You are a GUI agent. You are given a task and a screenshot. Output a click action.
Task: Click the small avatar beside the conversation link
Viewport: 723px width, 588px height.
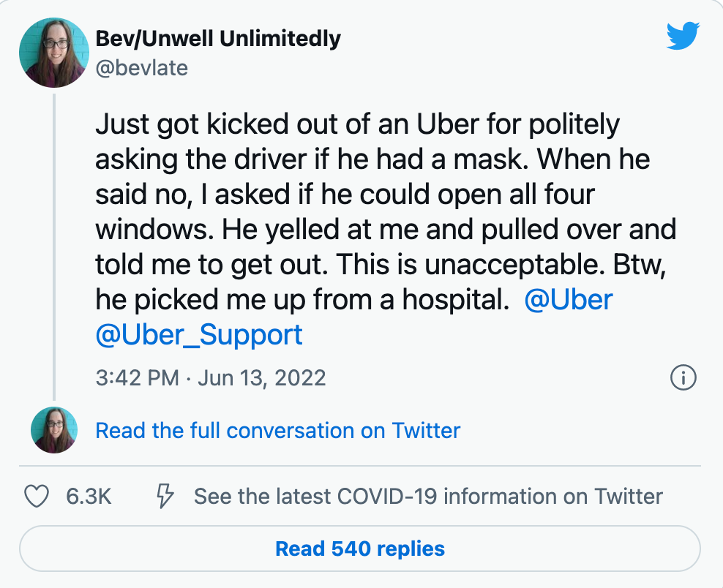(x=54, y=430)
